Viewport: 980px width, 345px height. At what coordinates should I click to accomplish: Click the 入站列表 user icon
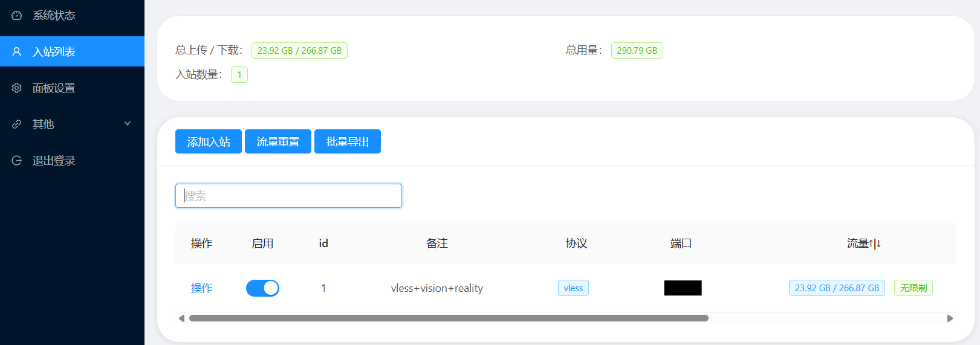tap(17, 52)
